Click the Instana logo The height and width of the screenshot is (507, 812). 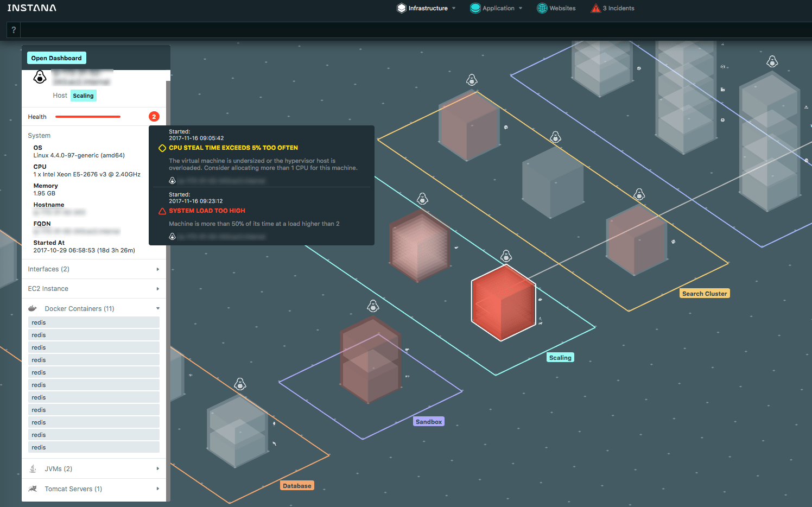pyautogui.click(x=31, y=8)
